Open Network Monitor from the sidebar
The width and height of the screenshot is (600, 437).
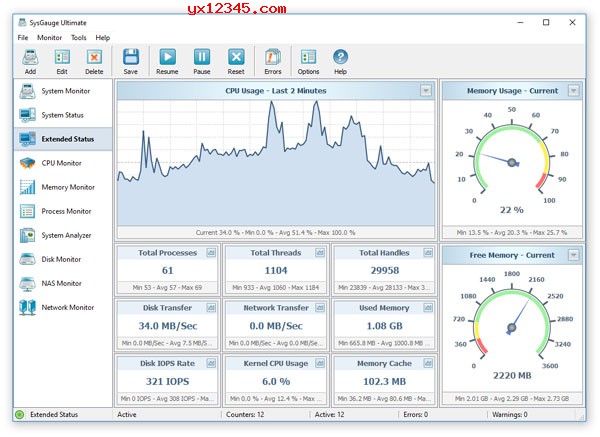click(63, 307)
